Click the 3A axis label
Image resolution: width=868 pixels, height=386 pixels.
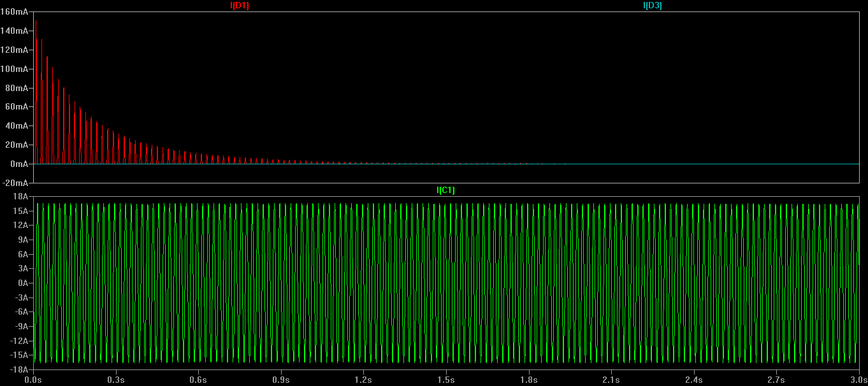(24, 268)
